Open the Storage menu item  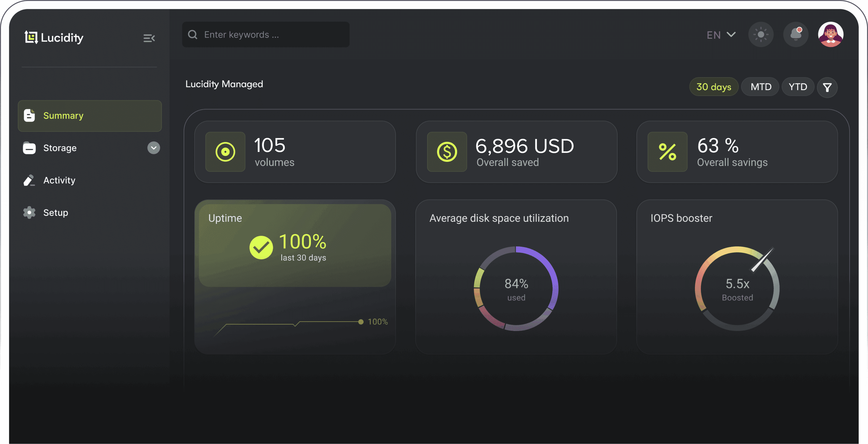(90, 148)
